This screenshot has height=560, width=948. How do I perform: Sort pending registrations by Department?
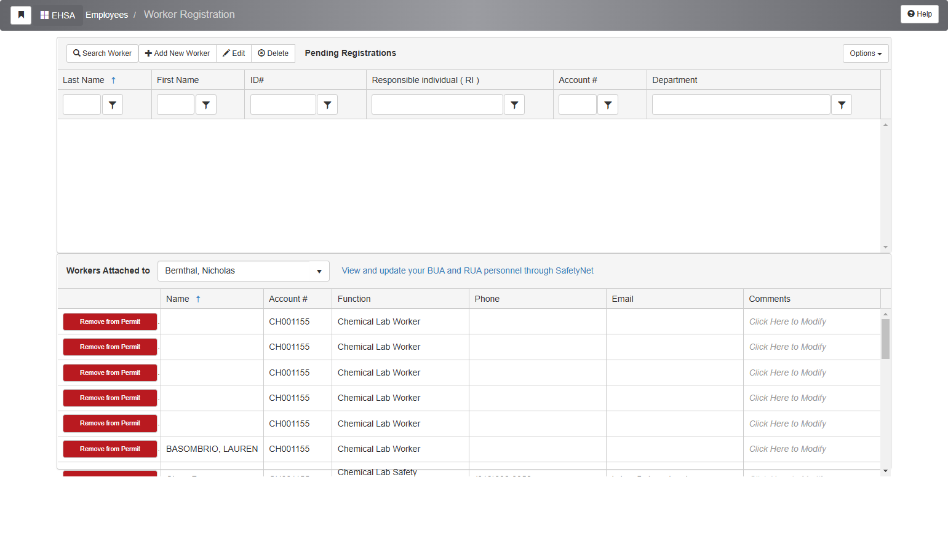675,80
